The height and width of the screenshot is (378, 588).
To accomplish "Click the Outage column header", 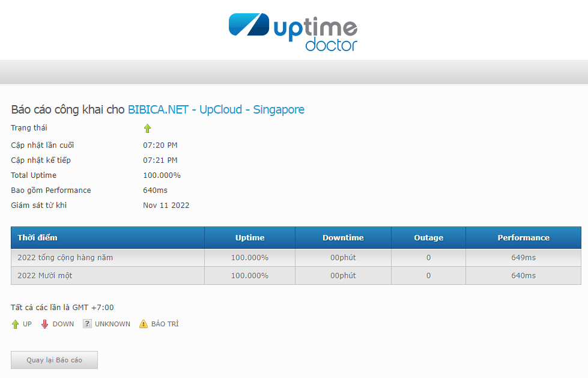I will (429, 237).
